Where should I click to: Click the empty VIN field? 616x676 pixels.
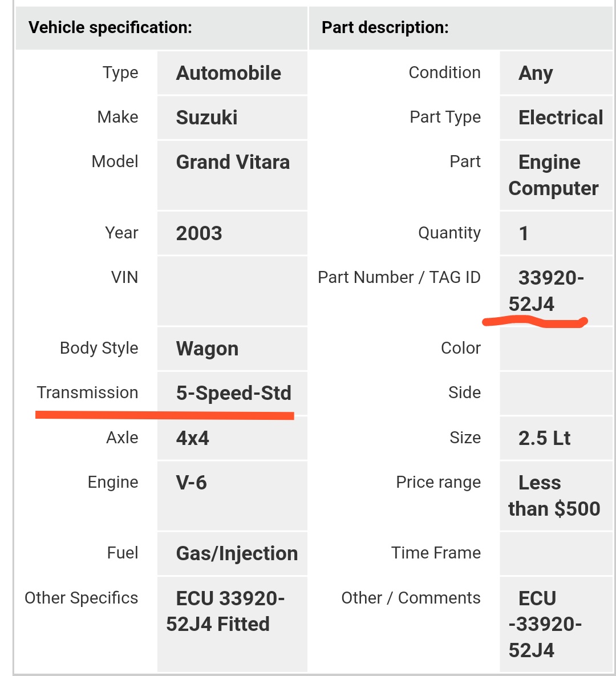click(232, 291)
